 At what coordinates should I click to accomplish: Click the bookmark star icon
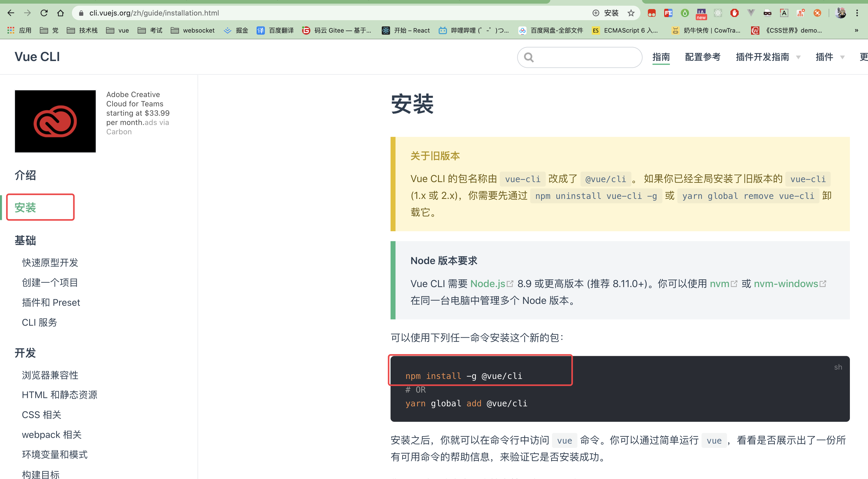pyautogui.click(x=631, y=13)
